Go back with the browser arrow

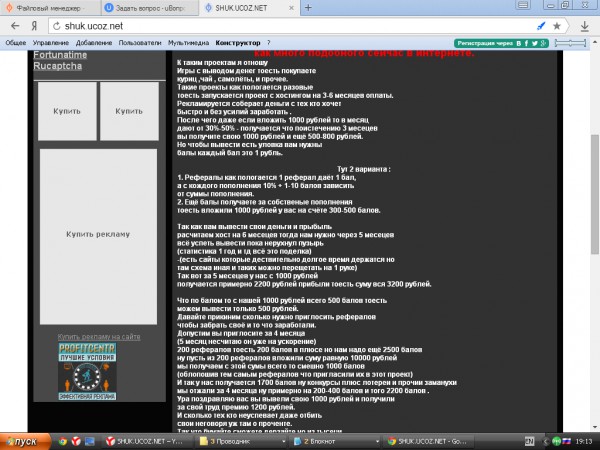[x=15, y=26]
